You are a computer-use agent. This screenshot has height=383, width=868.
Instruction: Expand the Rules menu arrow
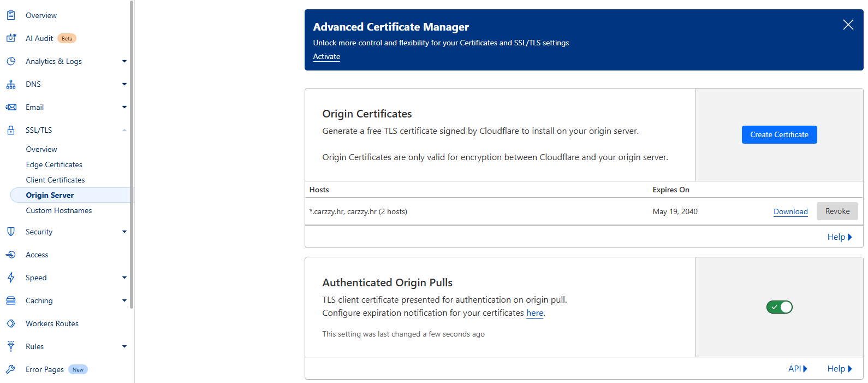[124, 346]
